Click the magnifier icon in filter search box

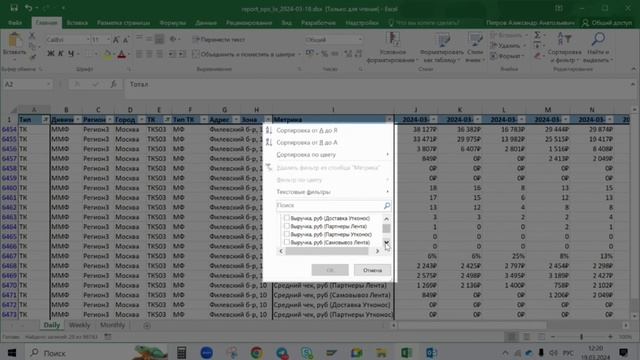(387, 205)
